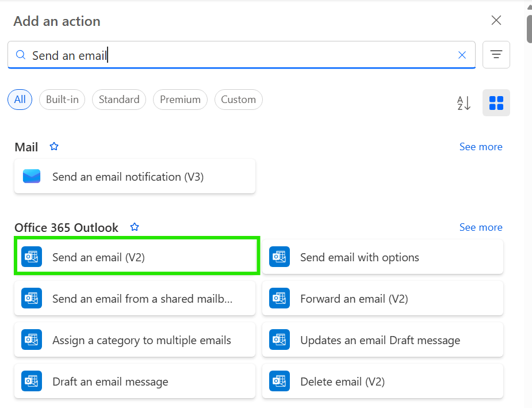Choose Updates an email Draft message

(x=382, y=340)
